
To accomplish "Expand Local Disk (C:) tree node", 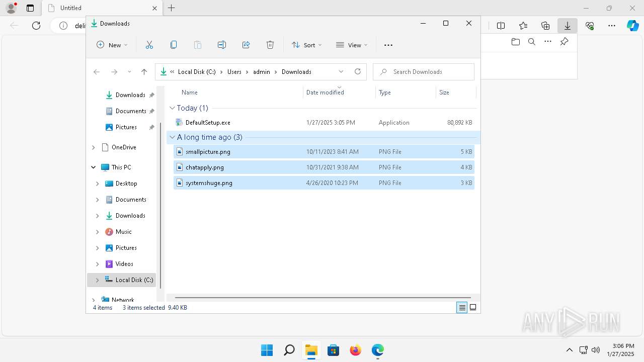I will 97,280.
